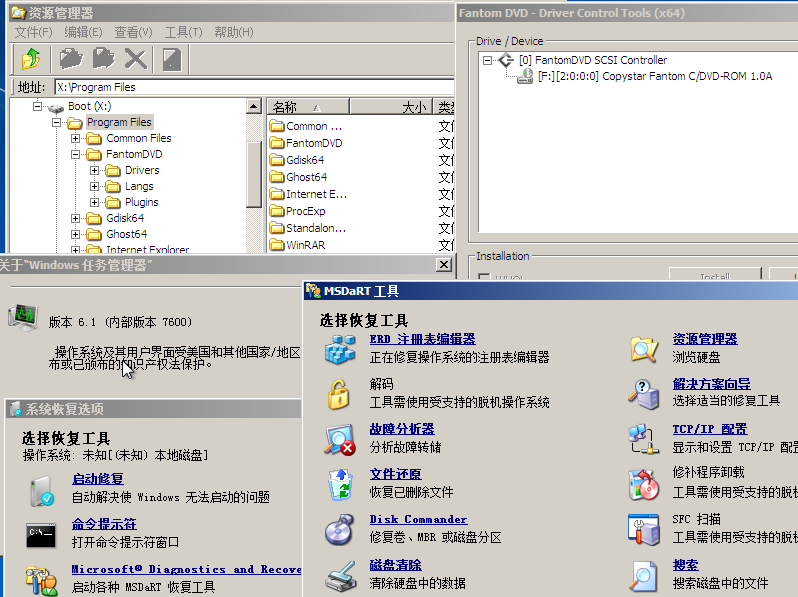
Task: Expand the Plugins folder node
Action: pyautogui.click(x=94, y=203)
